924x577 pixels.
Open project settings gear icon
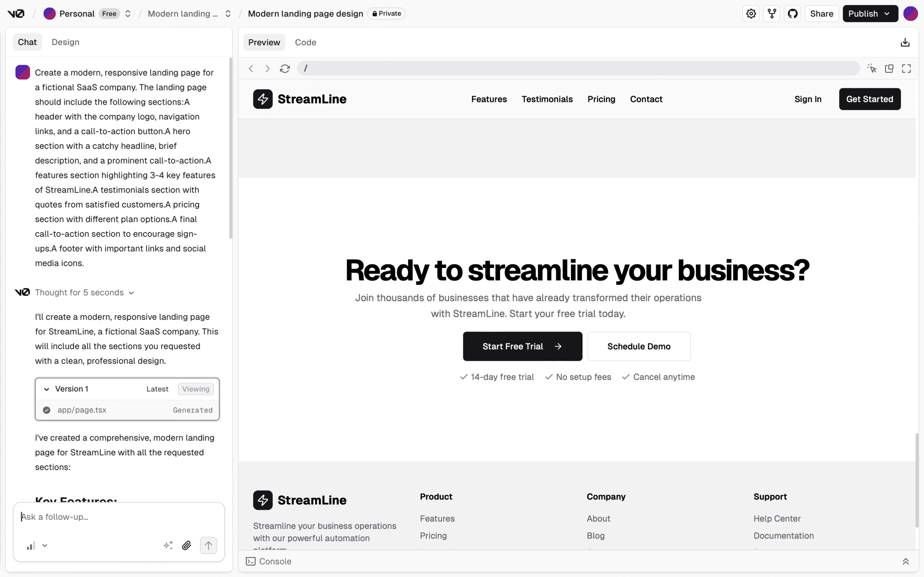point(751,14)
